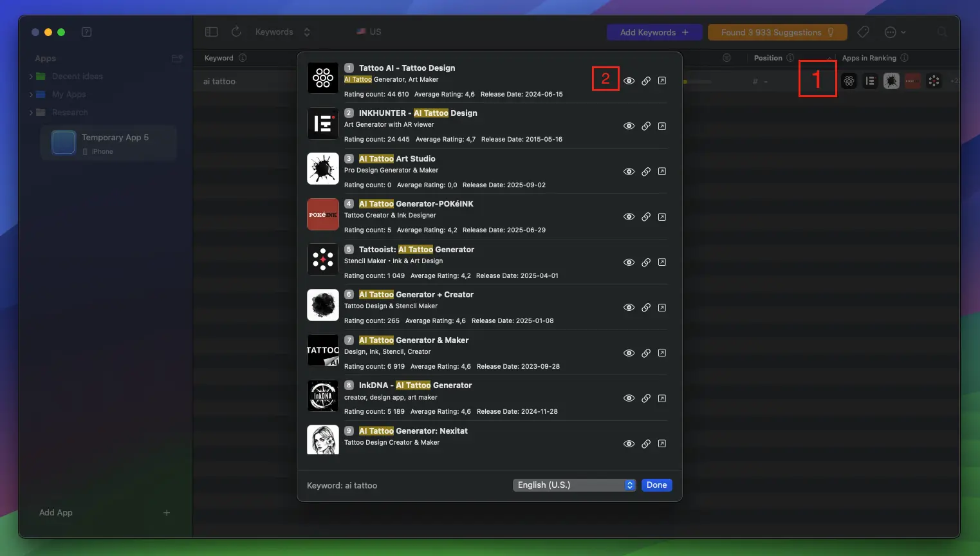Copy link for Tattoo AI - Tattoo Design
This screenshot has width=980, height=556.
(x=645, y=81)
